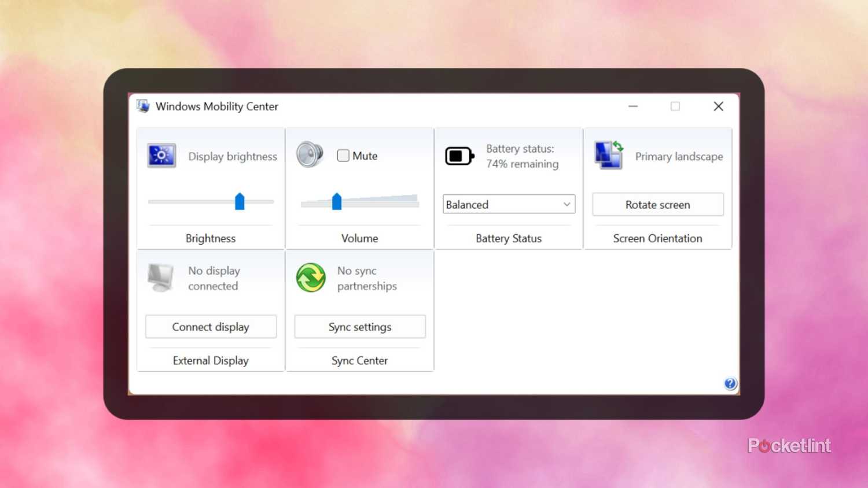Screen dimensions: 868x488
Task: Click the Screen Orientation display icon
Action: coord(608,155)
